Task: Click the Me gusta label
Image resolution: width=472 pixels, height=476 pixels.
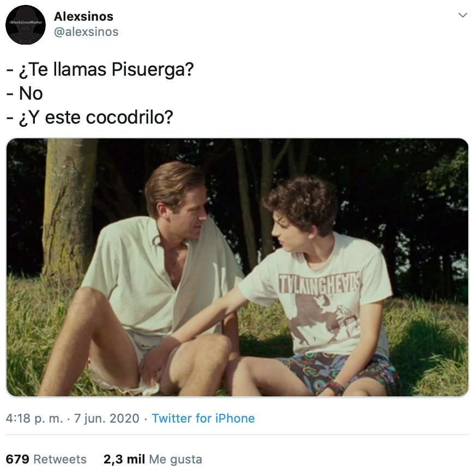Action: (176, 460)
